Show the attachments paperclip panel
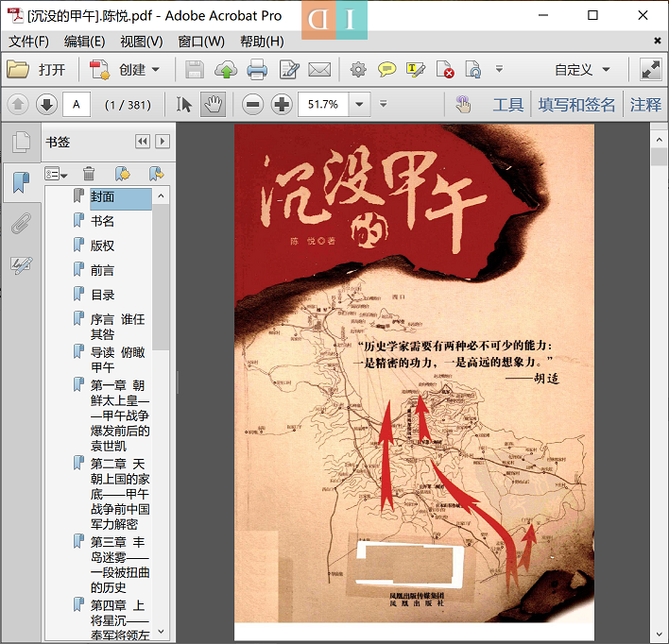The width and height of the screenshot is (669, 644). coord(21,224)
